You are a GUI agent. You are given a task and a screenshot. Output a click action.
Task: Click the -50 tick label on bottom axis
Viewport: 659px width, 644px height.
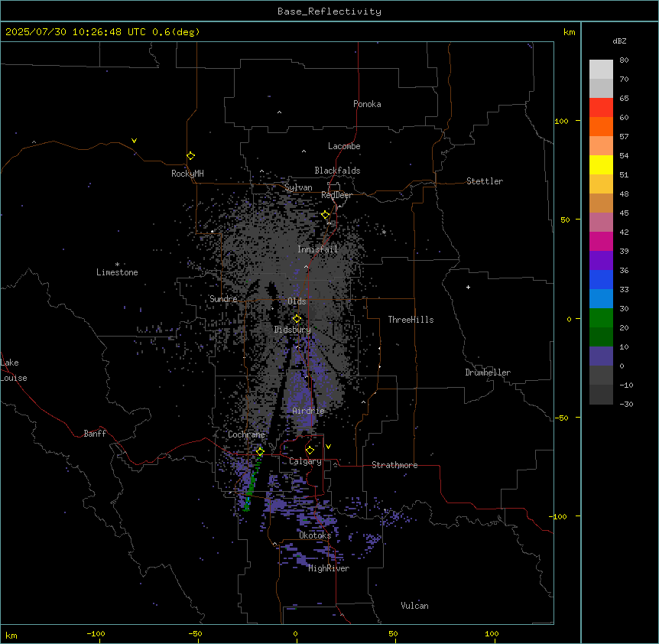click(x=195, y=633)
